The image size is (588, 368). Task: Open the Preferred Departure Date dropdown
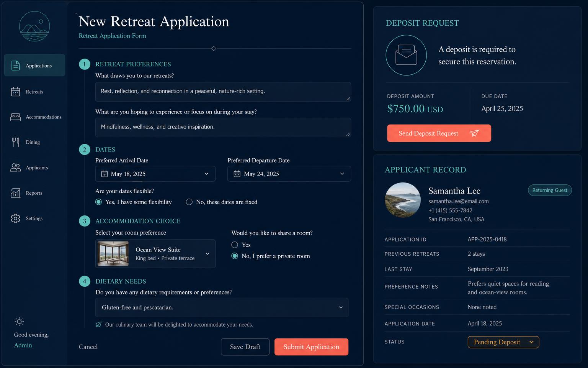click(289, 174)
